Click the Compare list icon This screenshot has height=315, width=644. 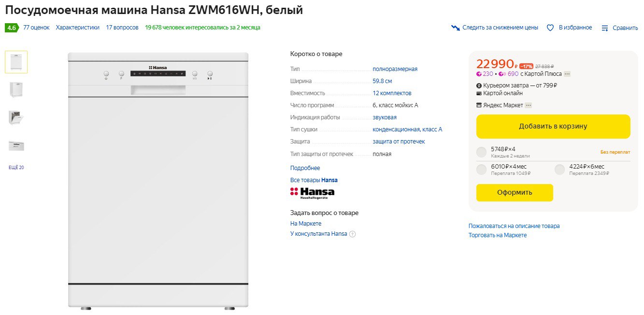pyautogui.click(x=605, y=28)
